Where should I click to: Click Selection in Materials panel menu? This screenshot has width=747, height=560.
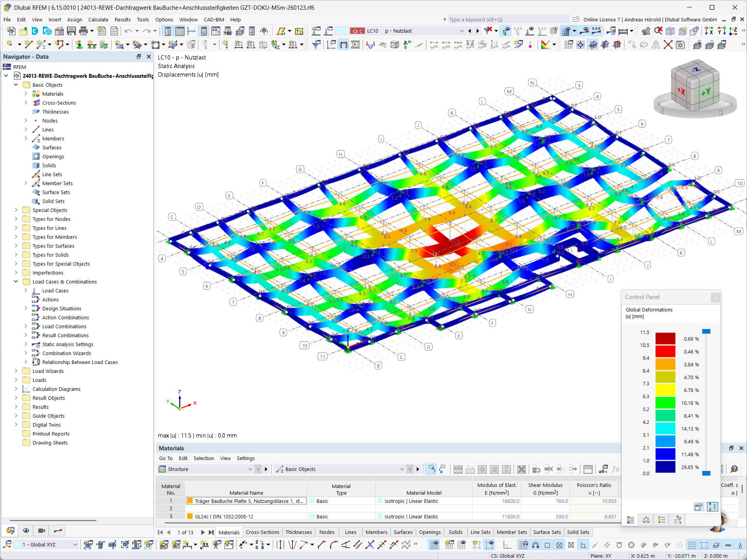tap(204, 458)
